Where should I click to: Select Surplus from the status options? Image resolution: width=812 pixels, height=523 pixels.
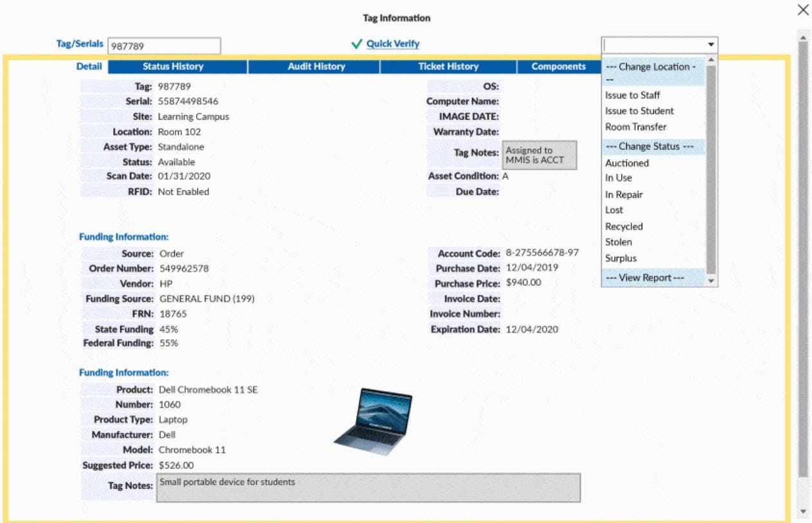(x=624, y=258)
